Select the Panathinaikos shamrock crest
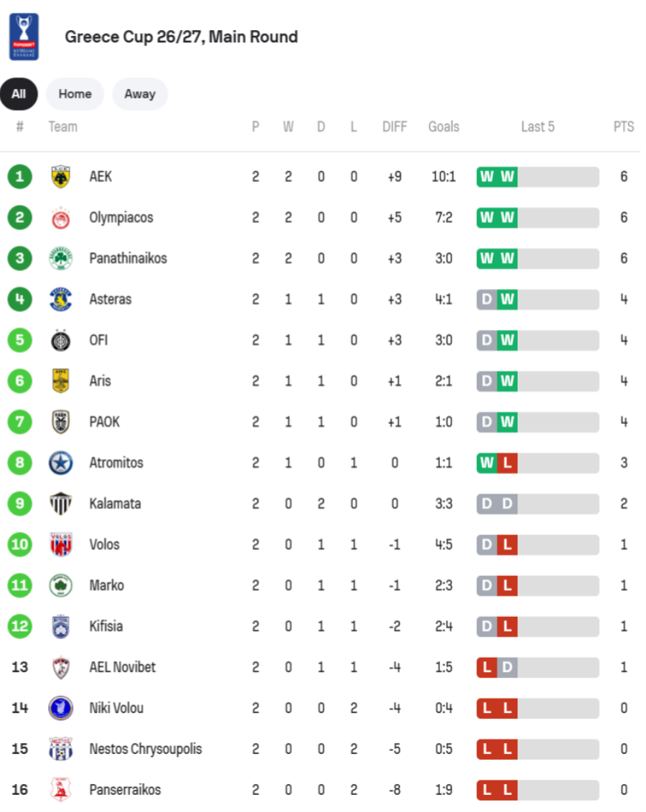Image resolution: width=646 pixels, height=812 pixels. point(60,258)
